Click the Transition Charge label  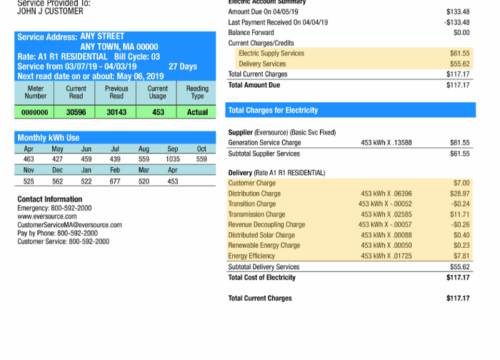tap(252, 204)
